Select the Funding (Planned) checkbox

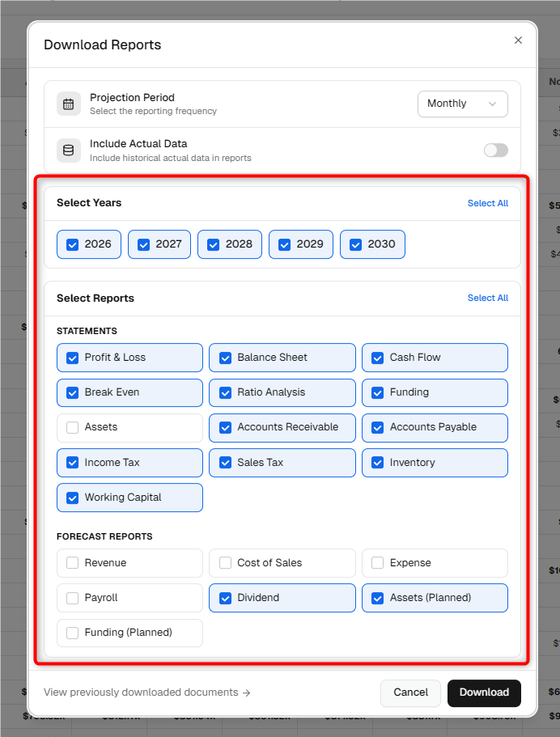72,633
